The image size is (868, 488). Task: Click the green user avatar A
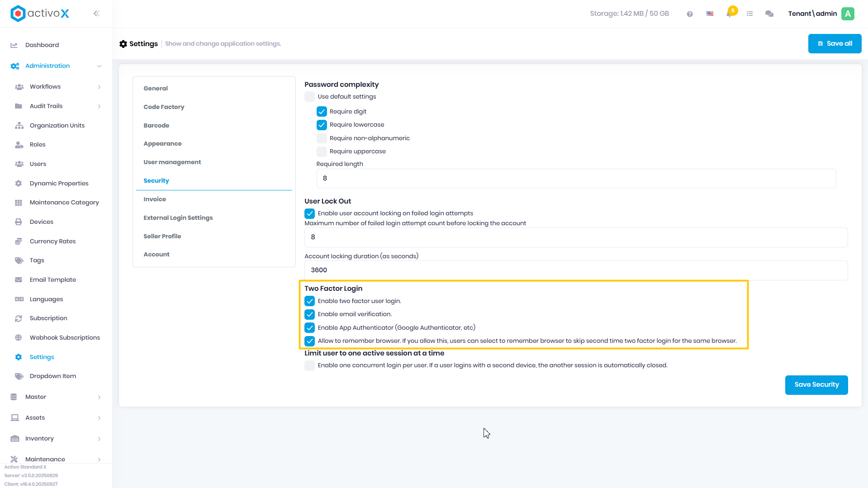pos(848,14)
